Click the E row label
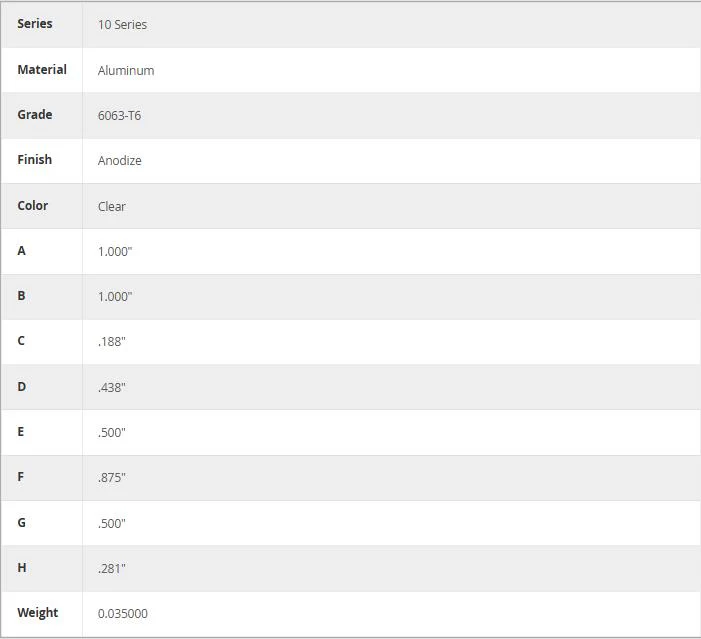Image resolution: width=701 pixels, height=639 pixels. (x=21, y=432)
